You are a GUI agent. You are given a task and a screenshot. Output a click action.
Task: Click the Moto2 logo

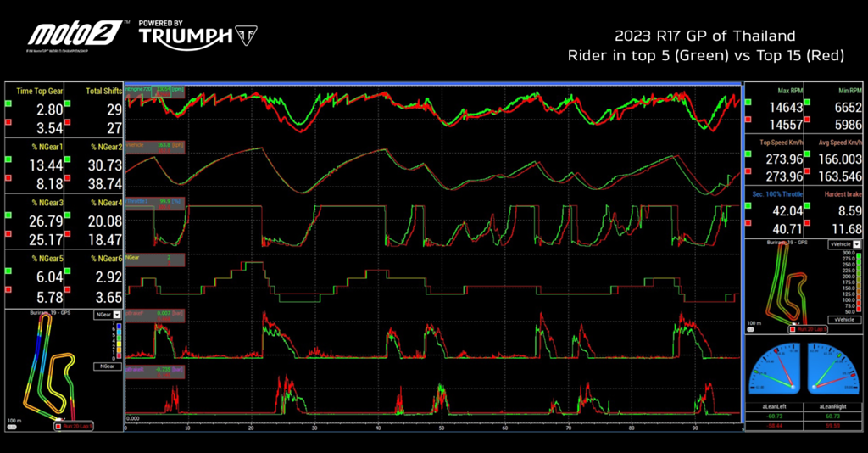[x=75, y=35]
